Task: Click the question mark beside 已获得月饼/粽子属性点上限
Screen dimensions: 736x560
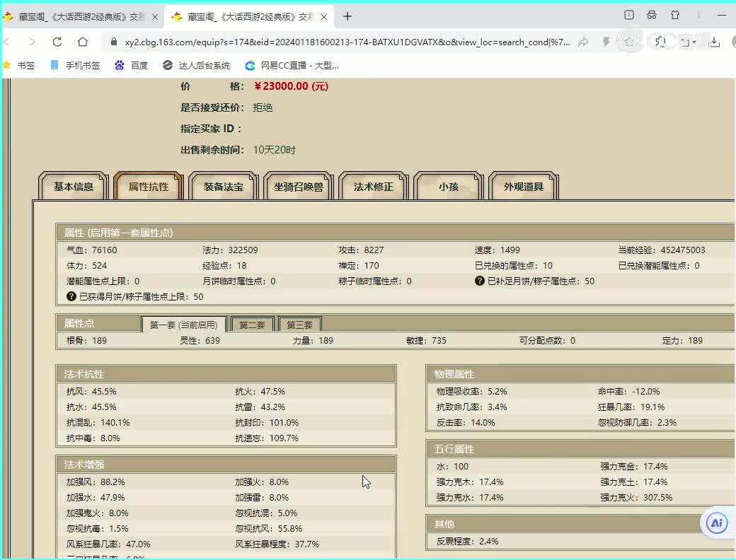Action: pos(71,296)
